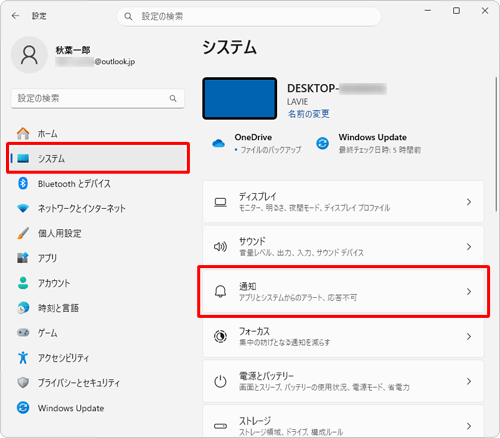The height and width of the screenshot is (438, 500).
Task: Open アカウント settings in sidebar
Action: pyautogui.click(x=97, y=283)
